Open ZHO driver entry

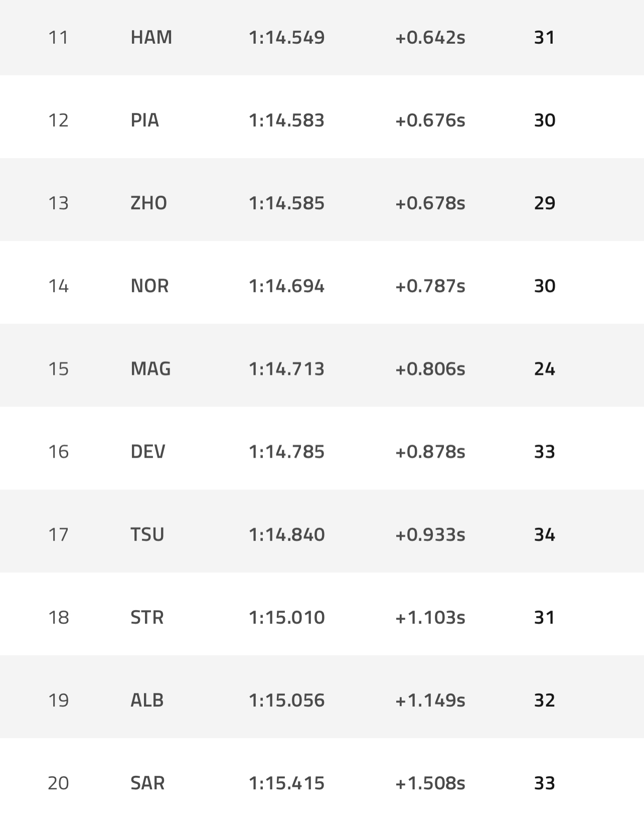[148, 203]
